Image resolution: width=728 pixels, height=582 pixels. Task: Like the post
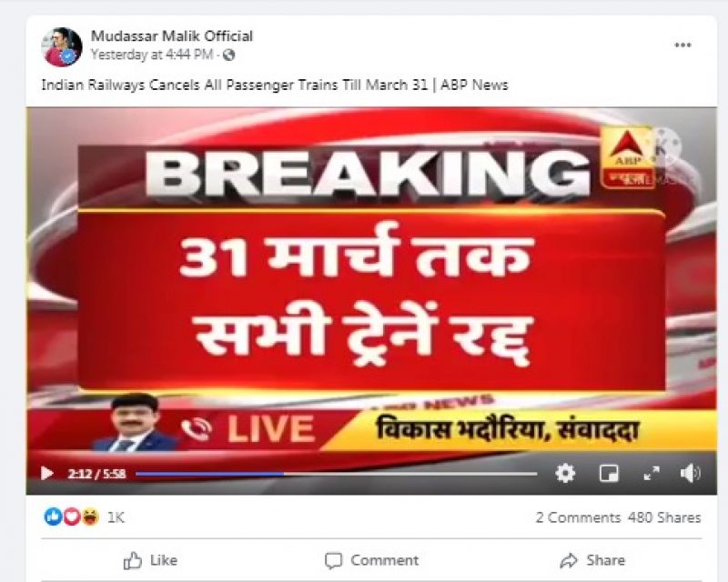[150, 560]
